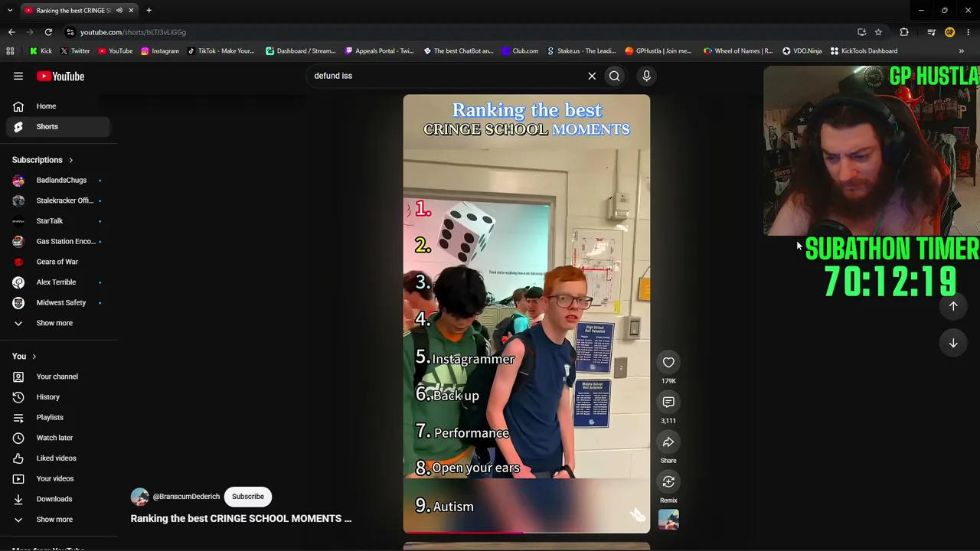
Task: Expand the You section chevron
Action: [34, 357]
